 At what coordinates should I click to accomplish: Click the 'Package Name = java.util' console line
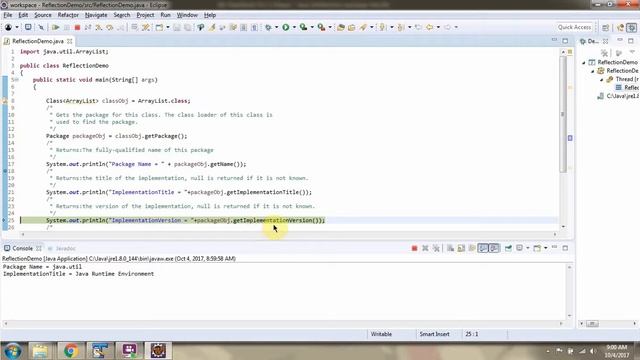tap(42, 267)
